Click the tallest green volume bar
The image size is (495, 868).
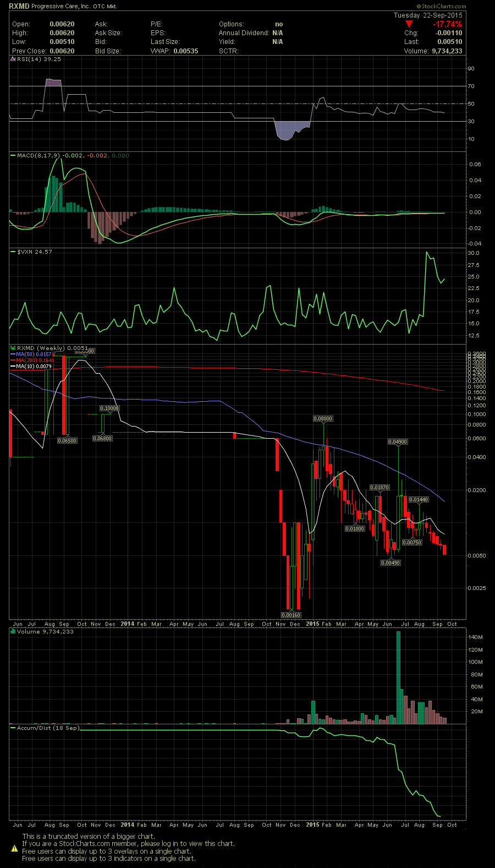pos(398,677)
